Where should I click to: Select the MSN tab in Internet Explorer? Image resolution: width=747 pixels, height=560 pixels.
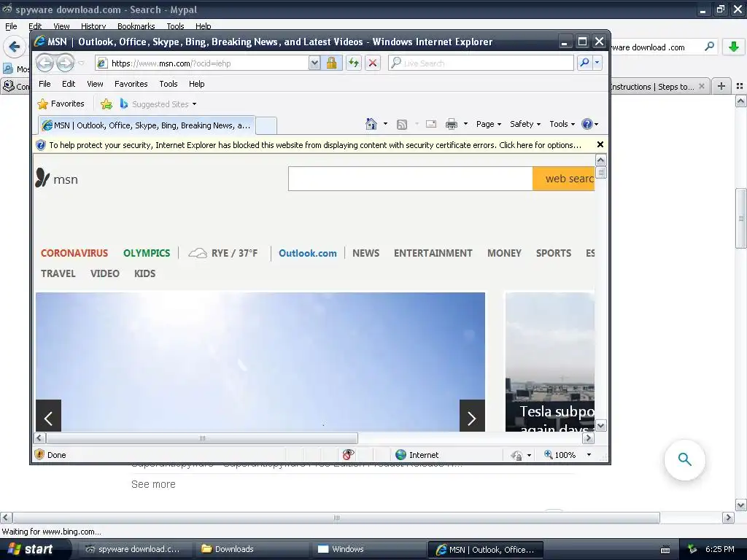[x=147, y=125]
